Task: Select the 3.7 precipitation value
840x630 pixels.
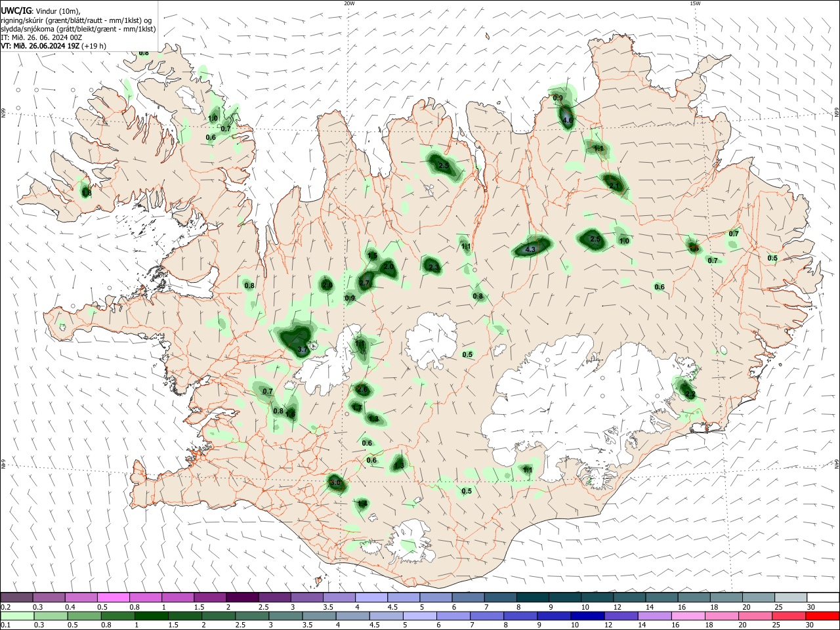Action: point(302,350)
